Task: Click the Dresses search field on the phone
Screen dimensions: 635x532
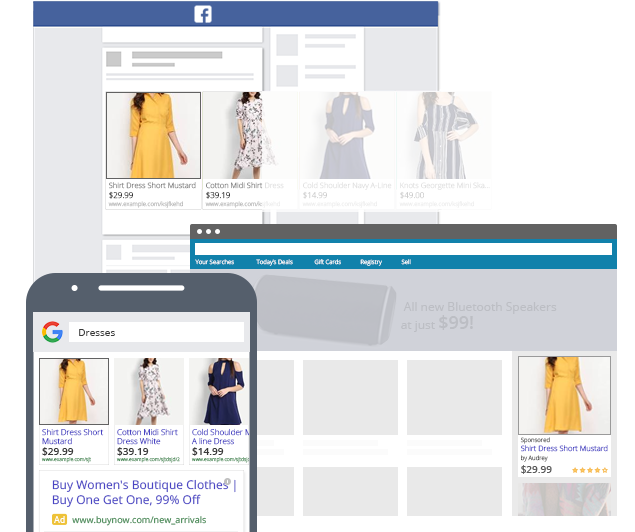Action: [x=156, y=332]
